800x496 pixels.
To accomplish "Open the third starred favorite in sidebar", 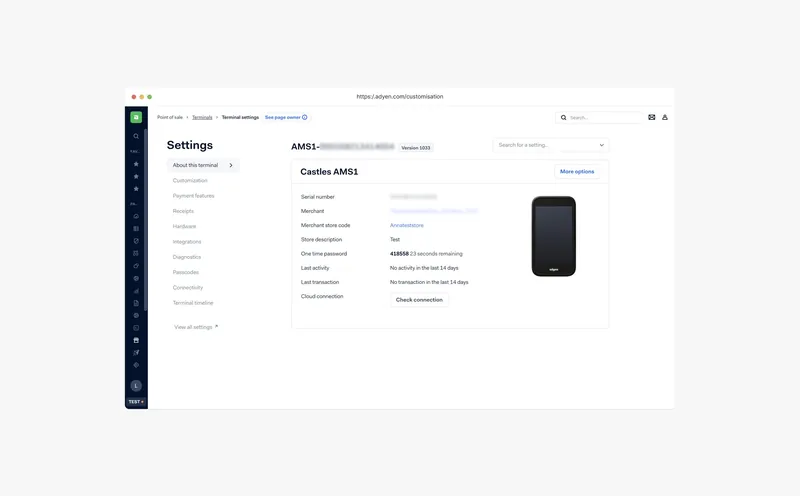I will pos(136,189).
